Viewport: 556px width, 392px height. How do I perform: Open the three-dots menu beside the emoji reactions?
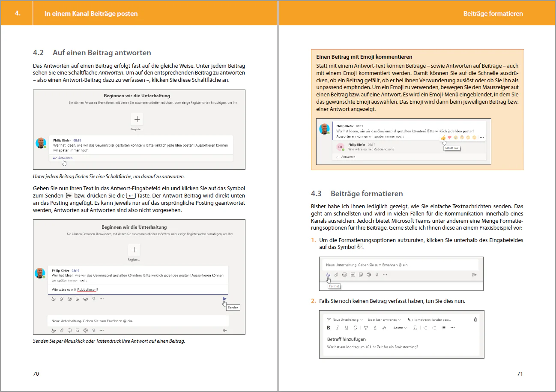[481, 138]
